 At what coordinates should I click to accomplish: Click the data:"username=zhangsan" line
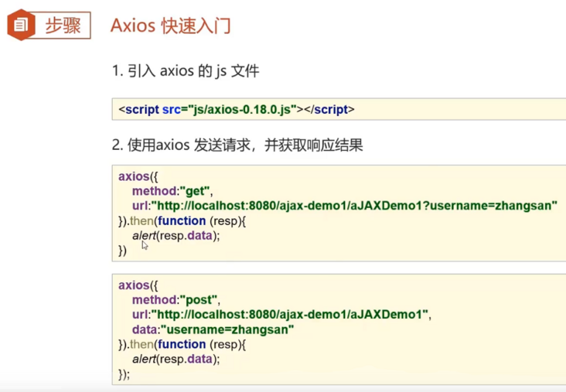213,329
